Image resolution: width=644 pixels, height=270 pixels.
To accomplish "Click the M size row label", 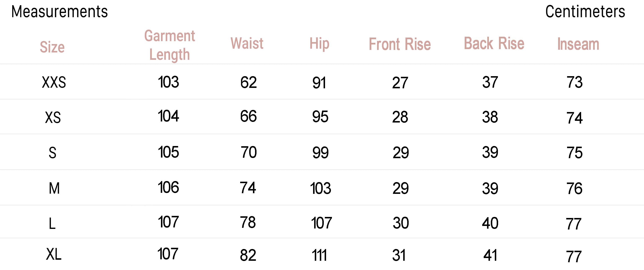I will click(54, 188).
